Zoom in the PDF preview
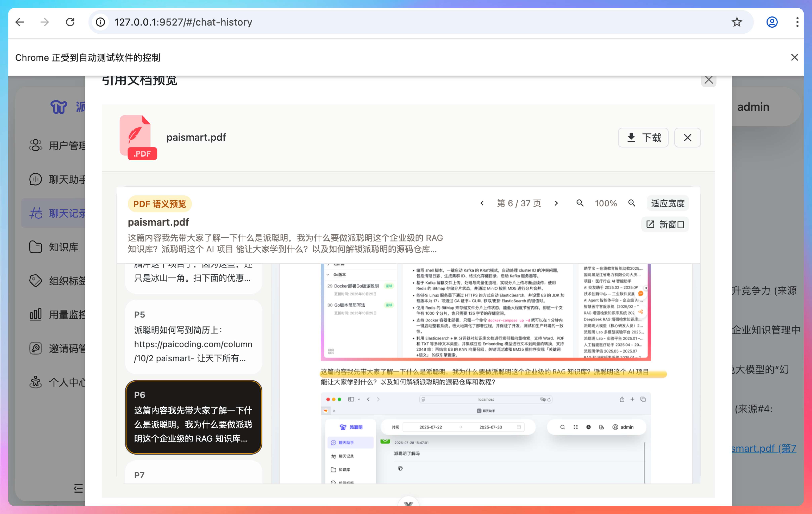 (632, 203)
